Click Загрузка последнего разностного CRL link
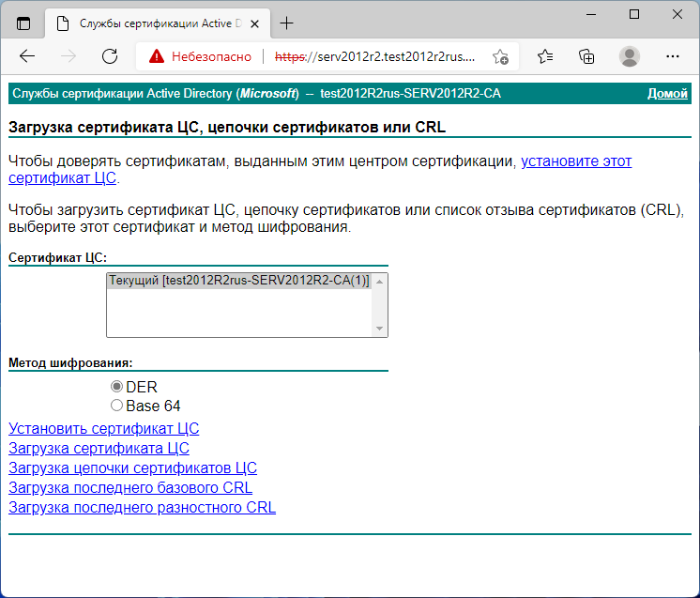 pos(142,507)
